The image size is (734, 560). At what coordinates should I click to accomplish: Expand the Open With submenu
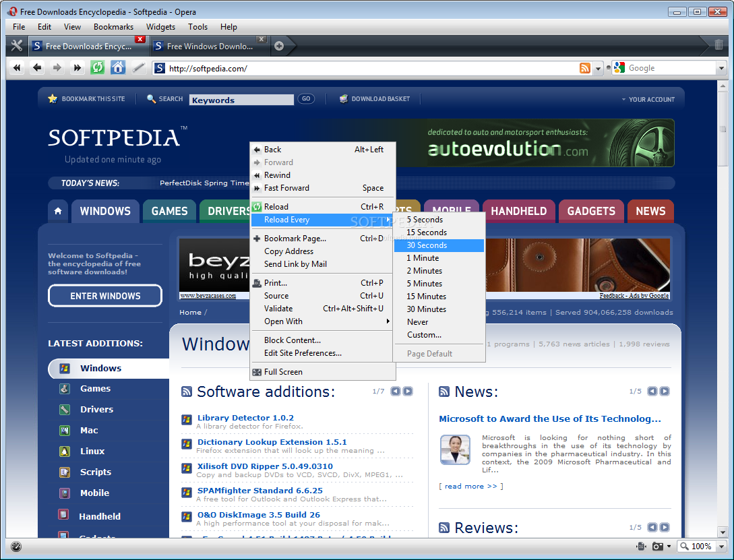tap(322, 321)
